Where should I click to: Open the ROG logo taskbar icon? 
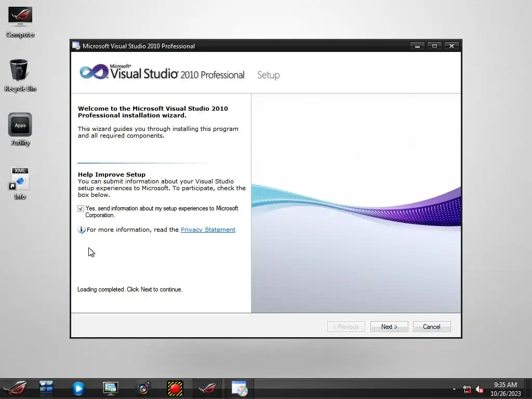pos(207,389)
